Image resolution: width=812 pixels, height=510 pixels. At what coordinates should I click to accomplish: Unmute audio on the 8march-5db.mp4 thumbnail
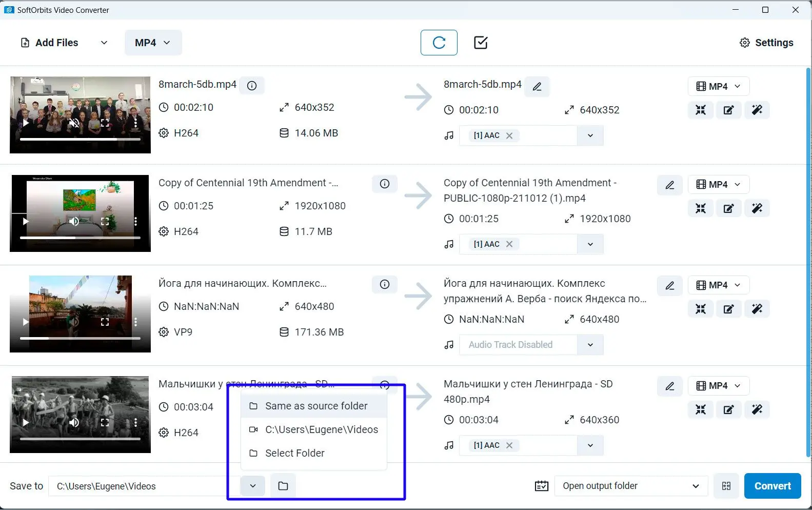[74, 123]
